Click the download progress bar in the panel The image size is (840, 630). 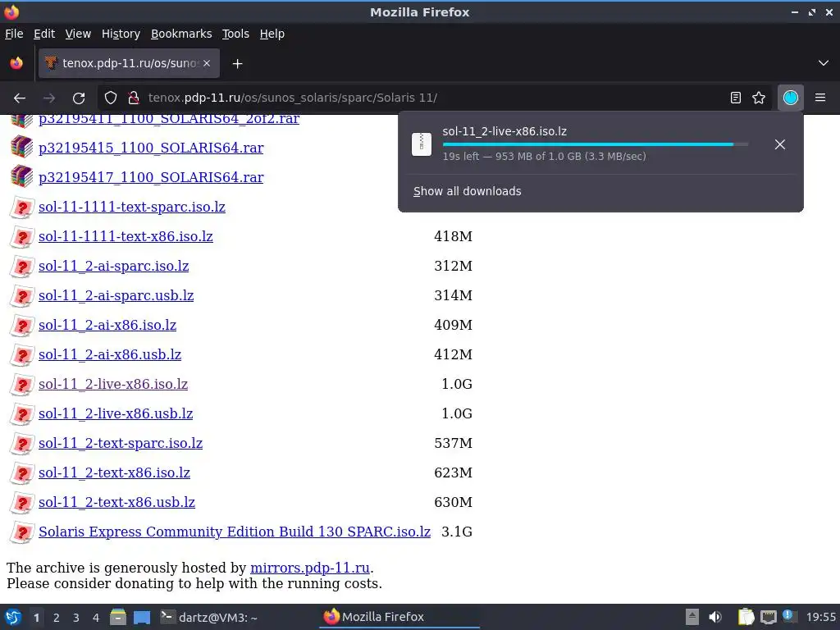tap(596, 144)
